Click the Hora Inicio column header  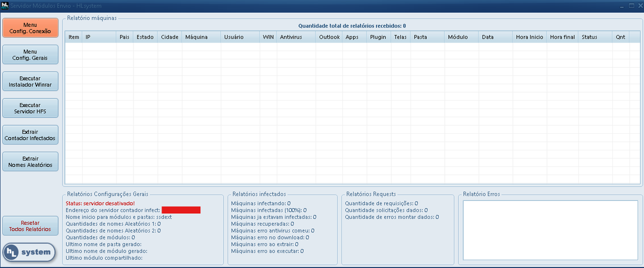tap(530, 37)
